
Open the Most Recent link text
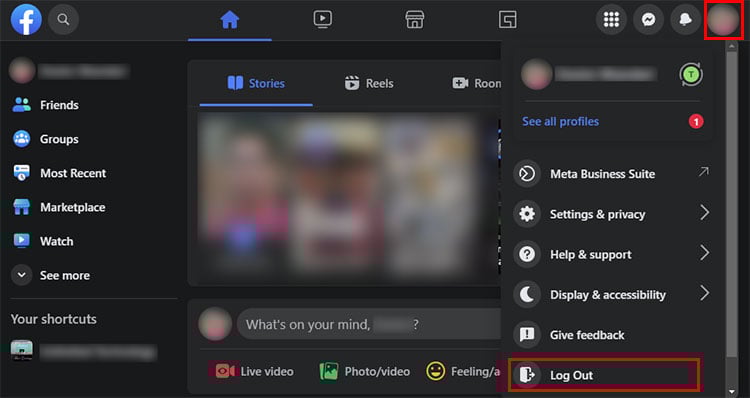[73, 173]
